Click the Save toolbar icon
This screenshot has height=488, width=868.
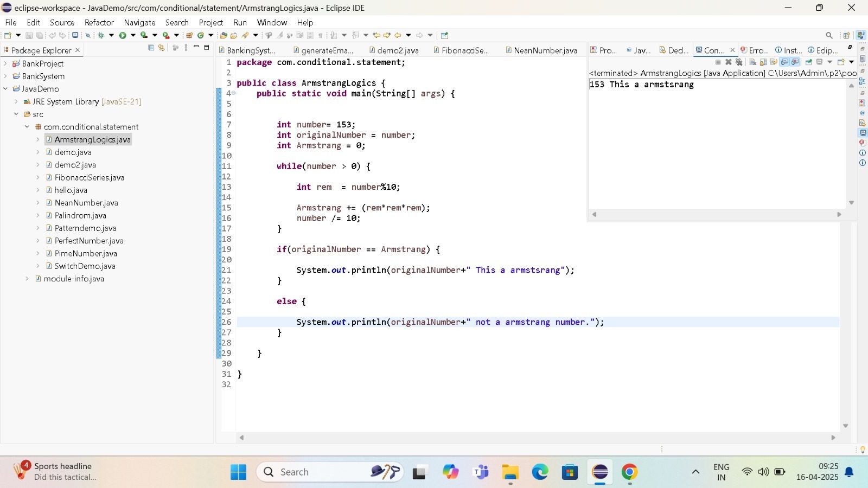click(29, 35)
